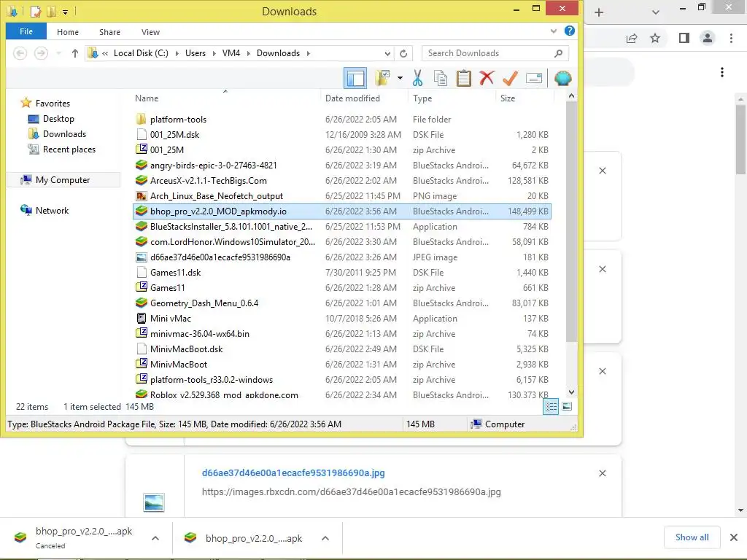747x560 pixels.
Task: Click Users in the address breadcrumb
Action: pos(196,53)
